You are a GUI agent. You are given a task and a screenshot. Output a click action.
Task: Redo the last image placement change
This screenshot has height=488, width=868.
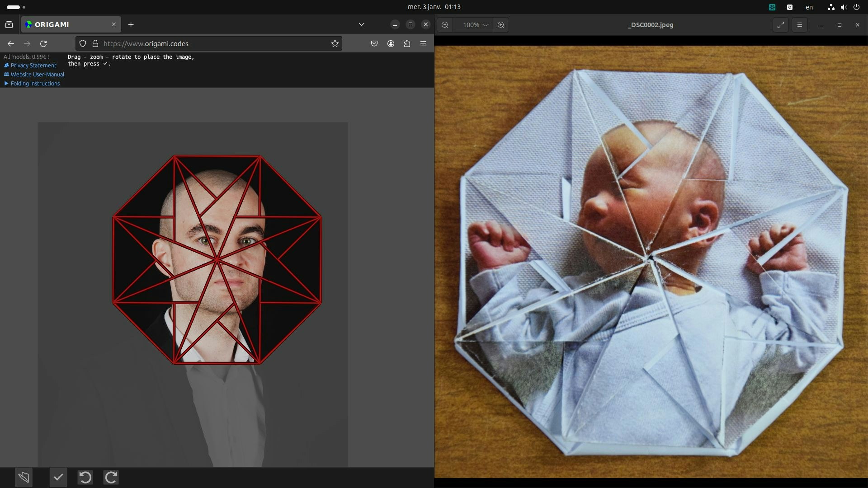pos(111,477)
